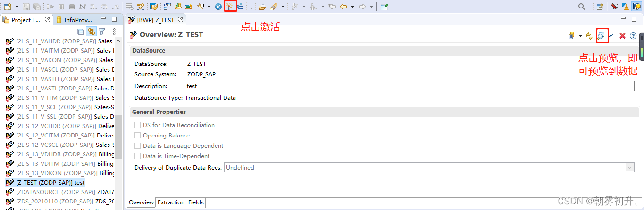The image size is (644, 210).
Task: Open the blue question mark help icon
Action: click(633, 36)
